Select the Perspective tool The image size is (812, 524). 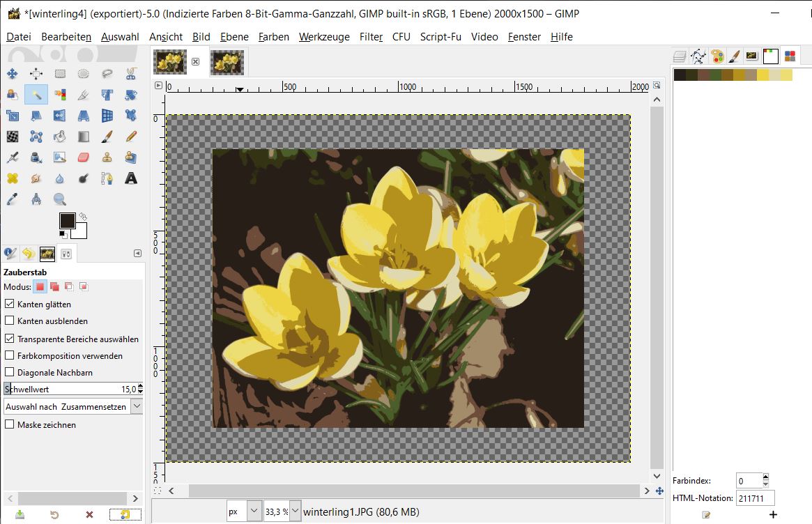(x=84, y=116)
